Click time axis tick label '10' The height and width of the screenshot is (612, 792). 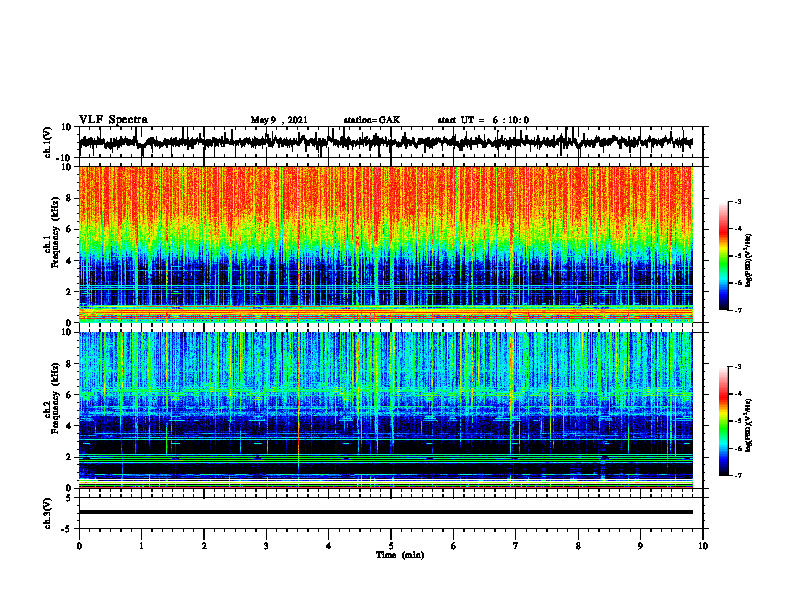[703, 546]
